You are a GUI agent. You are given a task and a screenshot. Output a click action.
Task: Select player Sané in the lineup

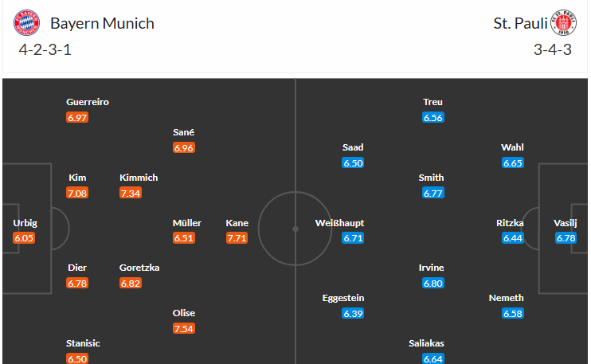[183, 132]
